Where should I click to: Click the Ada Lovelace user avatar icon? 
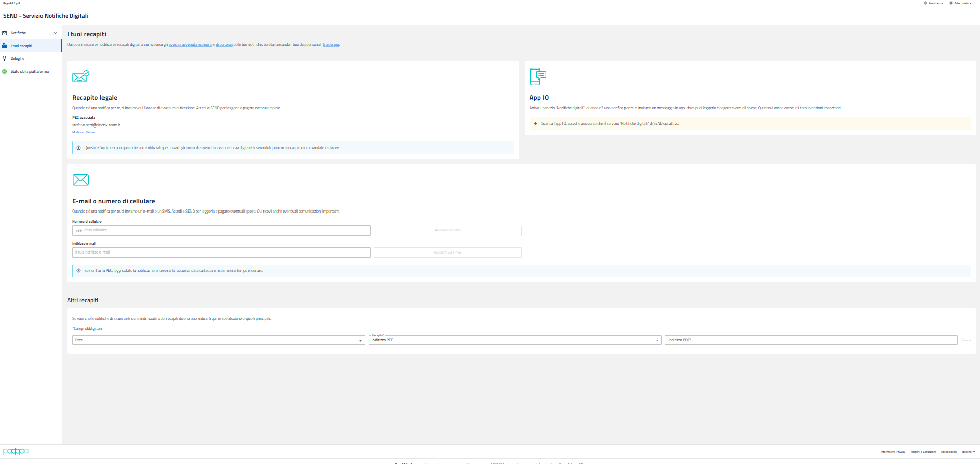point(951,3)
